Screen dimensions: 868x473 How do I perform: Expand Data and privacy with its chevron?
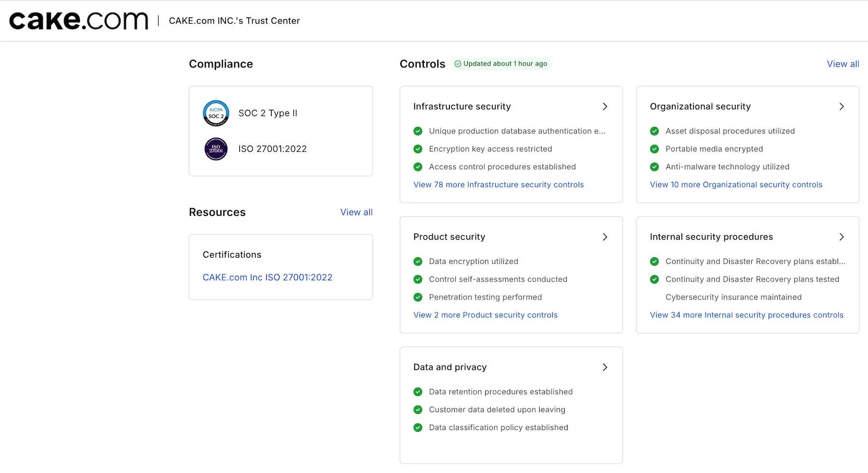(605, 367)
